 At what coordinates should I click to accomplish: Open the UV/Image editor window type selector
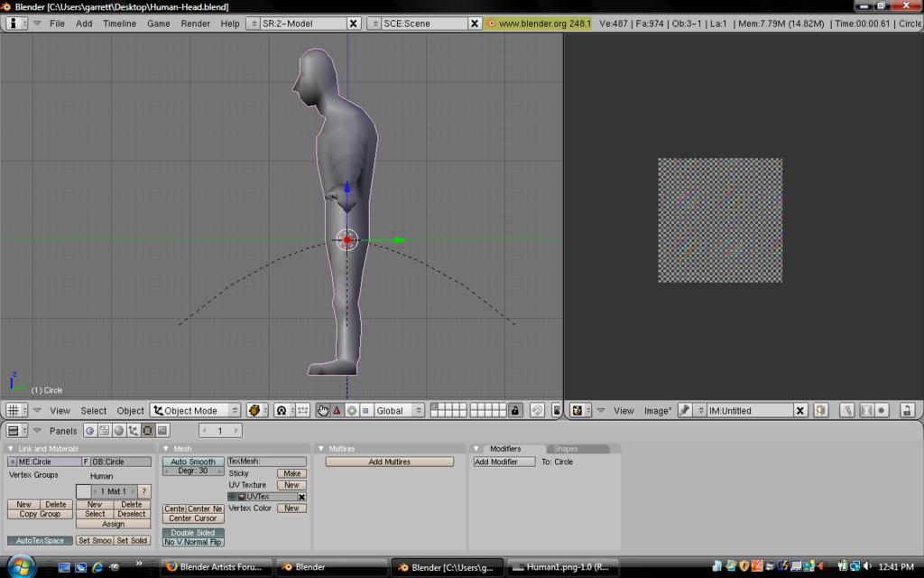[580, 411]
